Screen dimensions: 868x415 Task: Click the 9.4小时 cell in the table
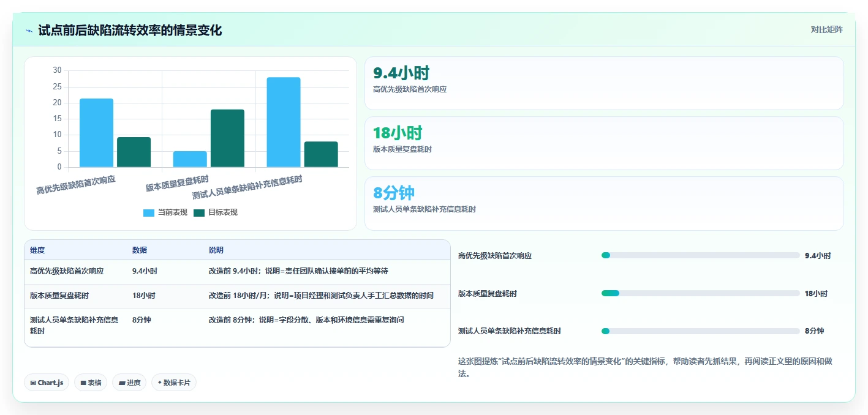tap(145, 271)
